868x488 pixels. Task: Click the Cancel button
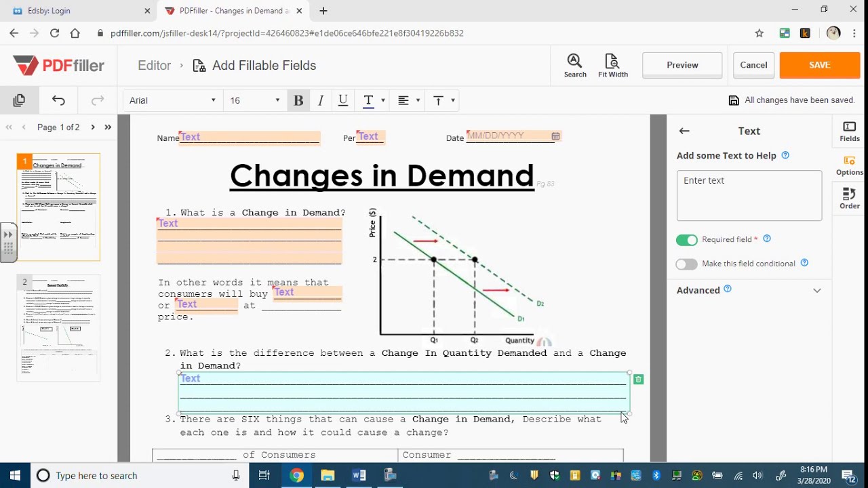pos(753,65)
